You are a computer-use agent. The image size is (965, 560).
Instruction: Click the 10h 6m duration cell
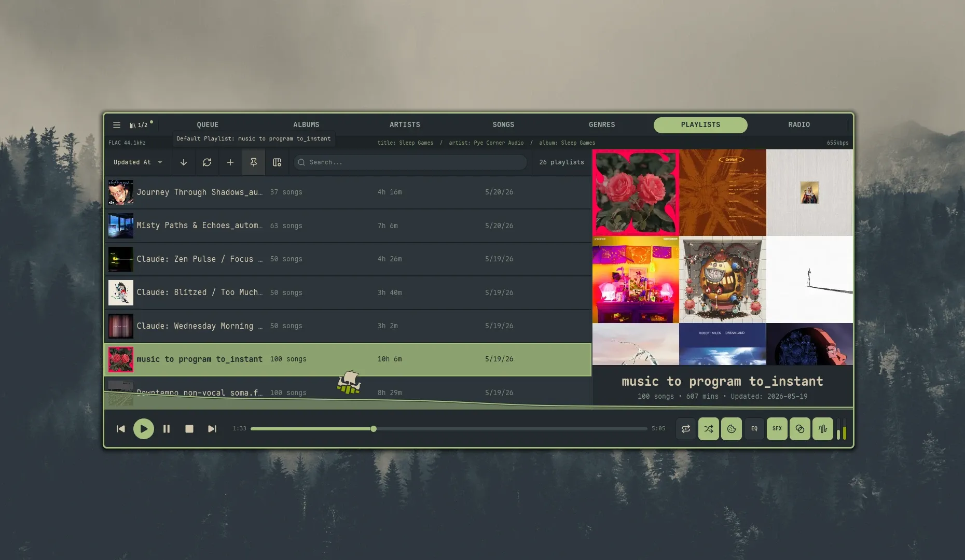[390, 359]
